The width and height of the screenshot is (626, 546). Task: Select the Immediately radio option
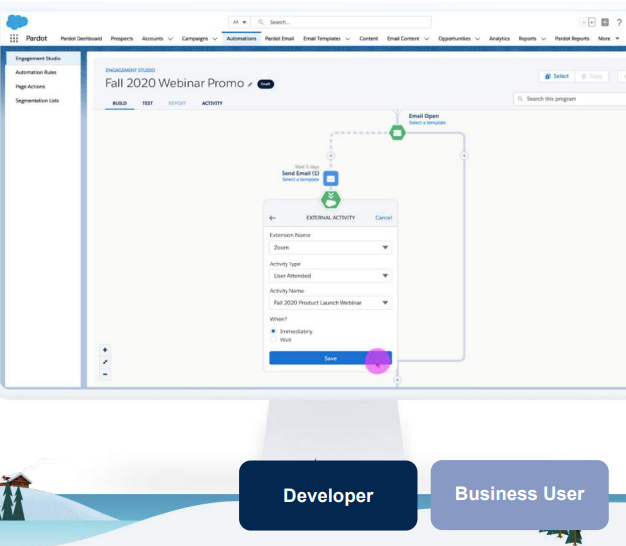[x=273, y=331]
